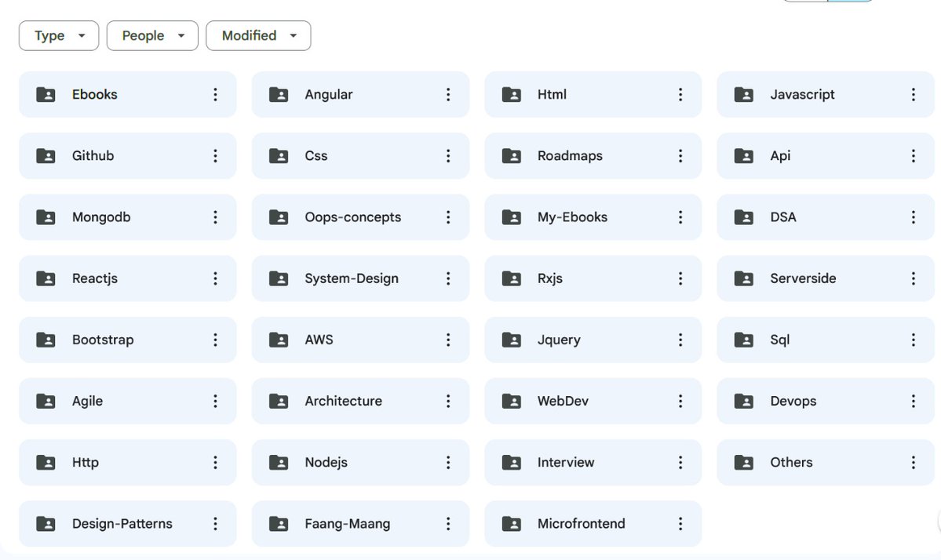The width and height of the screenshot is (941, 560).
Task: Open more actions for Agile folder
Action: (x=216, y=401)
